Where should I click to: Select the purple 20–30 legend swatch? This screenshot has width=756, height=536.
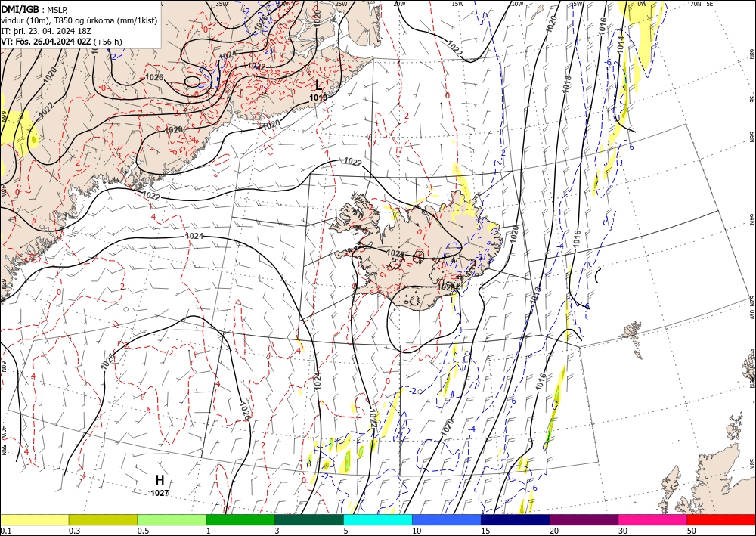click(x=584, y=519)
